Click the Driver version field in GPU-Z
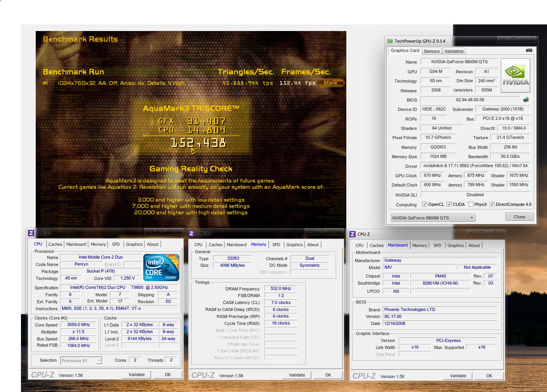 point(475,166)
